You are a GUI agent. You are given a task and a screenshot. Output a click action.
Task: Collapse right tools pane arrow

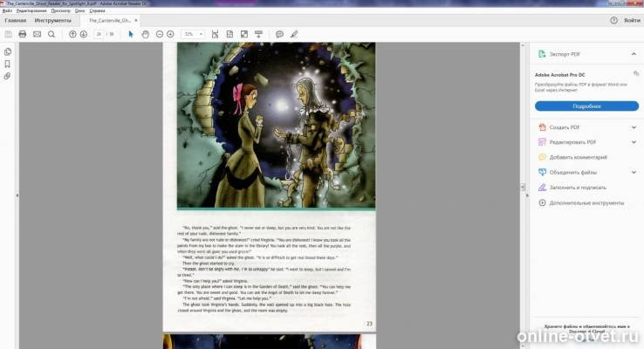point(527,195)
